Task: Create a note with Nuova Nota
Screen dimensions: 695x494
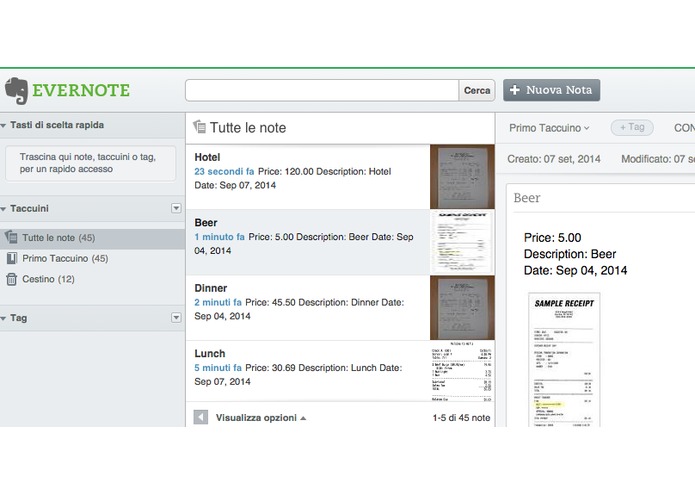Action: (551, 90)
